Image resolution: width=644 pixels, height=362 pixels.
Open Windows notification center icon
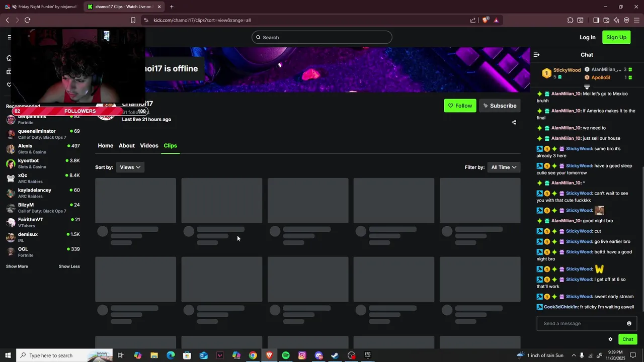[x=633, y=355]
